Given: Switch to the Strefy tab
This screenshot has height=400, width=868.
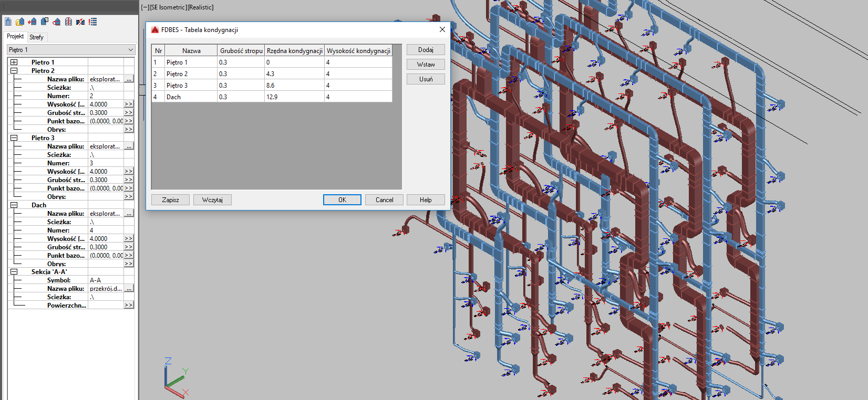Looking at the screenshot, I should click(x=36, y=37).
